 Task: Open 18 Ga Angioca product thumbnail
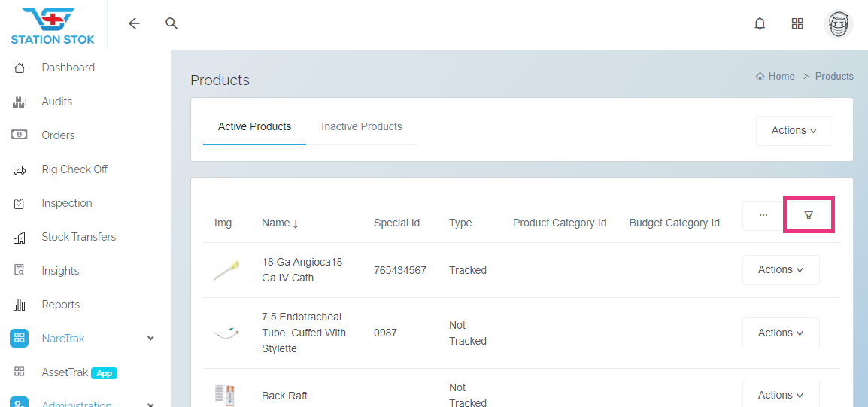tap(227, 269)
